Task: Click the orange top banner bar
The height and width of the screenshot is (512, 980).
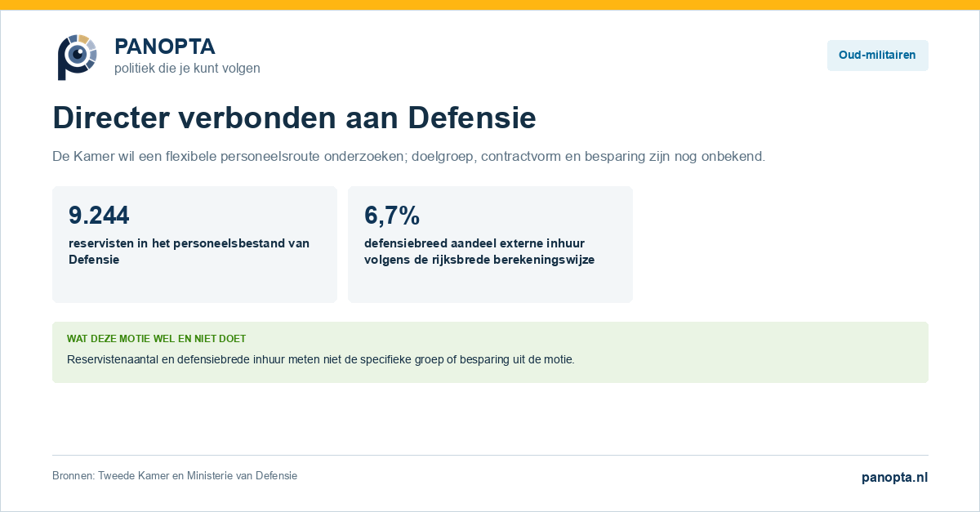Action: click(x=490, y=5)
